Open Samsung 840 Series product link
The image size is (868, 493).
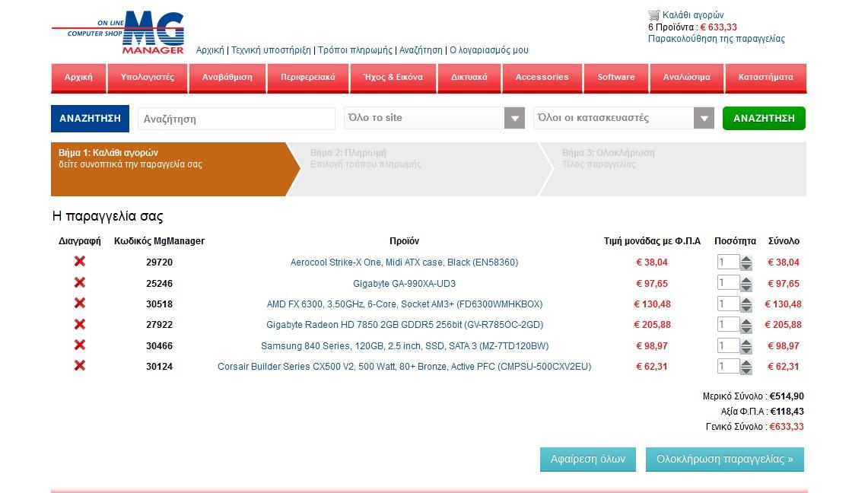404,346
